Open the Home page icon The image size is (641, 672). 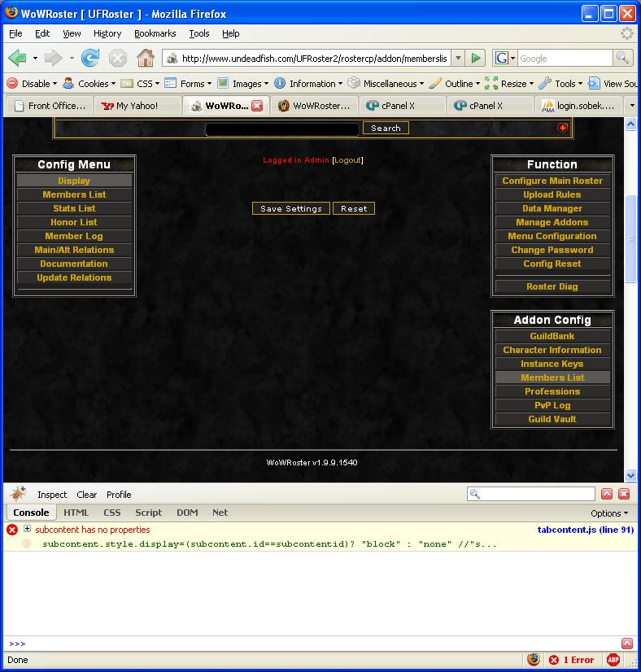point(146,58)
